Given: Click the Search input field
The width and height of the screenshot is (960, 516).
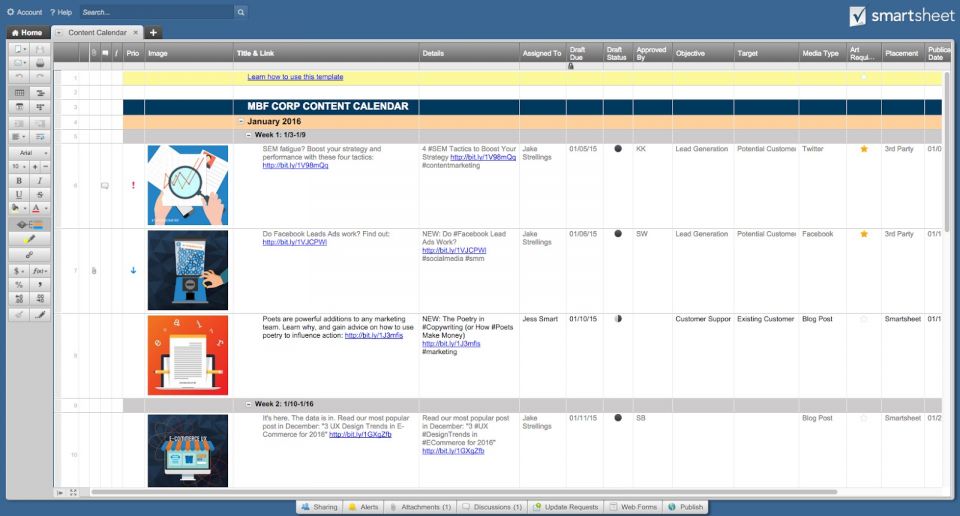Looking at the screenshot, I should coord(155,12).
